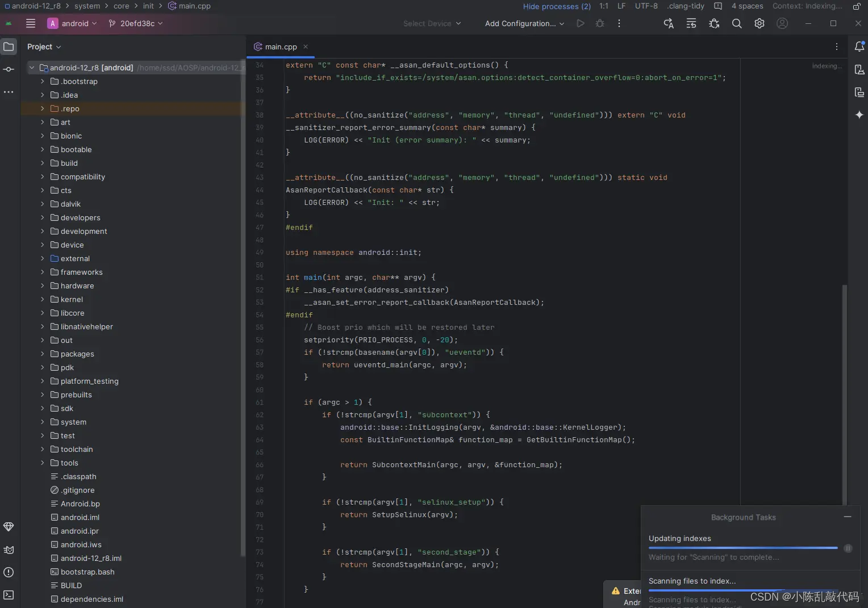Viewport: 868px width, 608px height.
Task: Open the Terminal tool window icon
Action: [x=9, y=596]
